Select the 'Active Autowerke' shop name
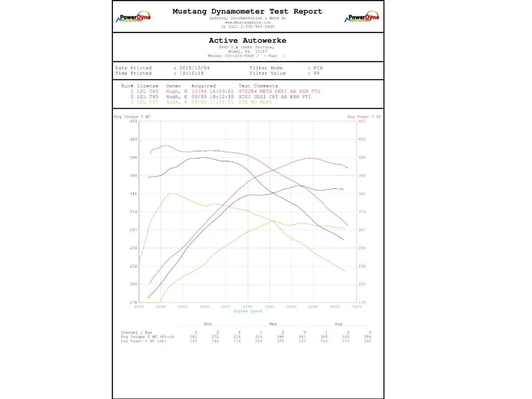 (247, 40)
